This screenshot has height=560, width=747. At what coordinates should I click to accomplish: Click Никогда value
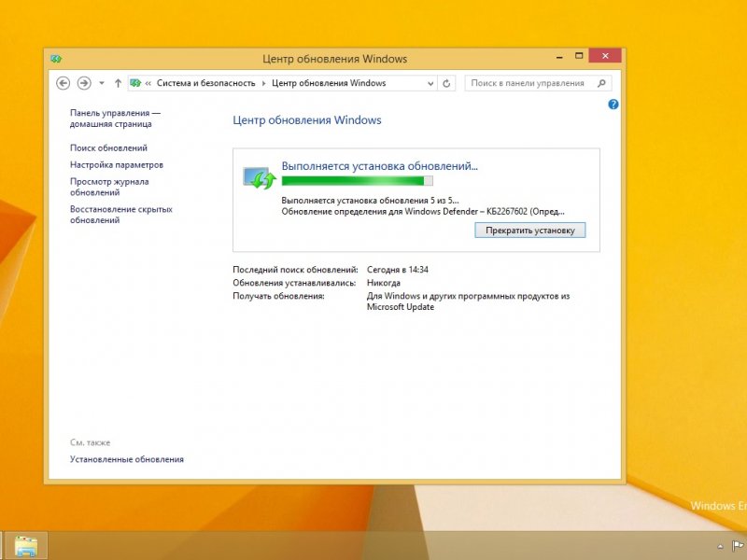click(384, 283)
